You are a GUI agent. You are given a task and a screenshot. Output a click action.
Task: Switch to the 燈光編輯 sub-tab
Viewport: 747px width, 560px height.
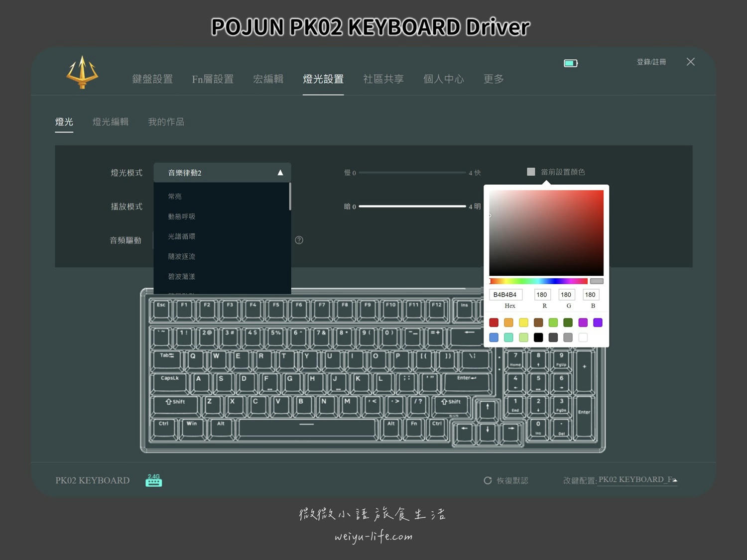point(111,122)
